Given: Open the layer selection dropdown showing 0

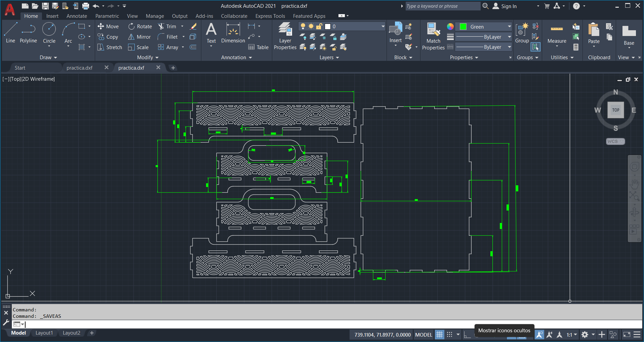Looking at the screenshot, I should (382, 26).
